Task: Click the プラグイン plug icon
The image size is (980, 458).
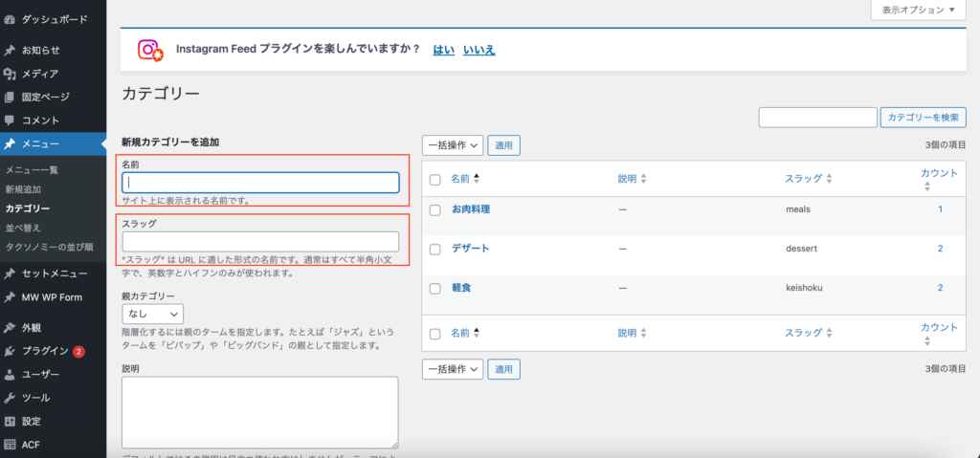Action: [9, 351]
